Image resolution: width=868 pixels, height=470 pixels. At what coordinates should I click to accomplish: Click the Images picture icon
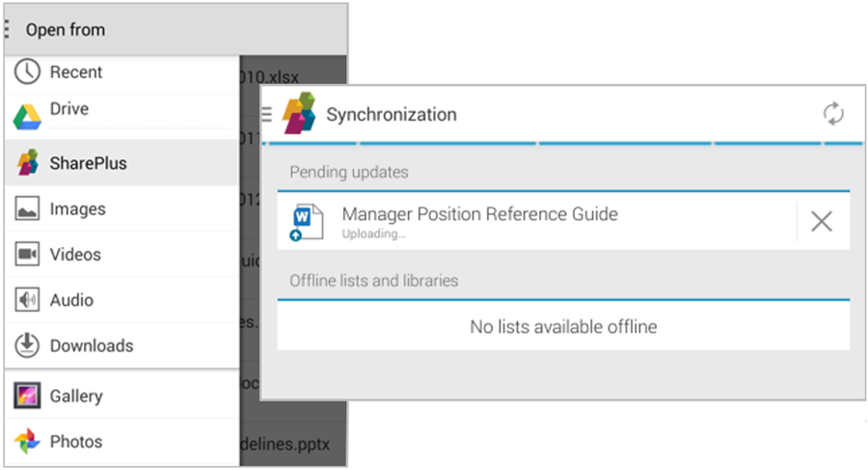[27, 208]
